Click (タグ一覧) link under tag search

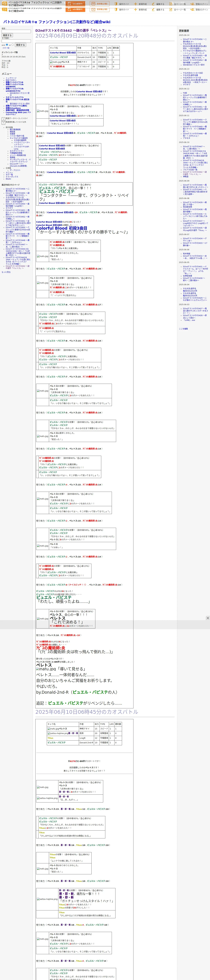(6, 48)
